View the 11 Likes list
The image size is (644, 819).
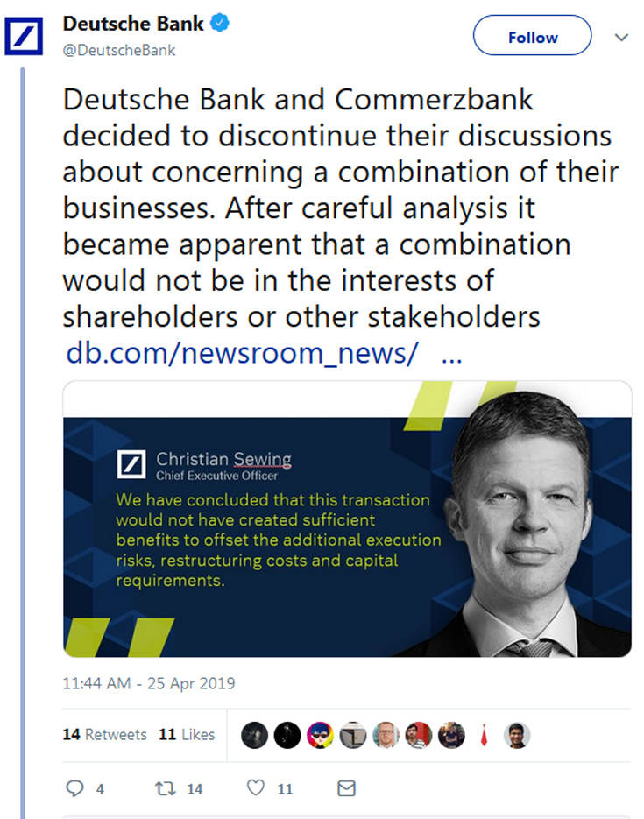(187, 735)
